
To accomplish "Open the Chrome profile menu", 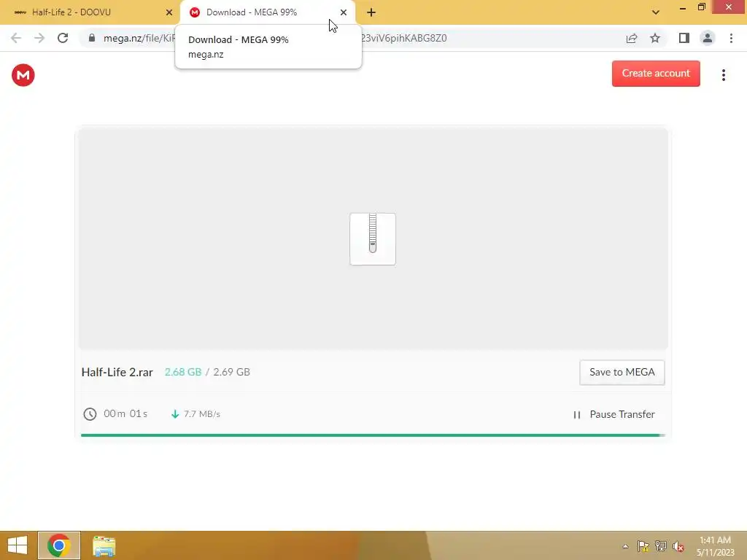I will point(707,38).
